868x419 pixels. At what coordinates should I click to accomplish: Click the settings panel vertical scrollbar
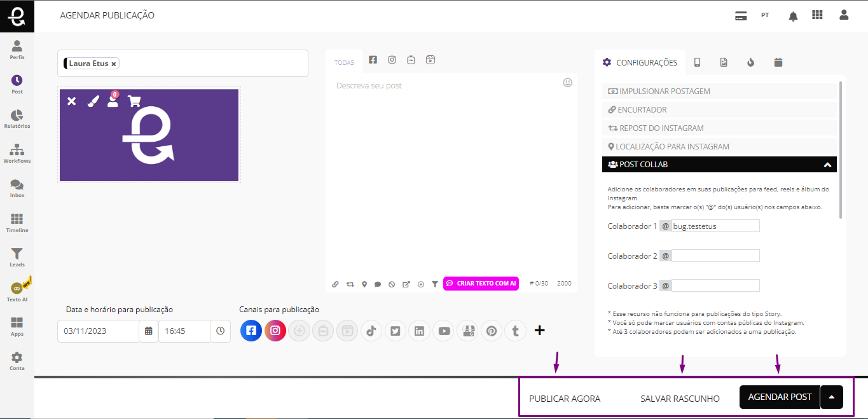[842, 149]
